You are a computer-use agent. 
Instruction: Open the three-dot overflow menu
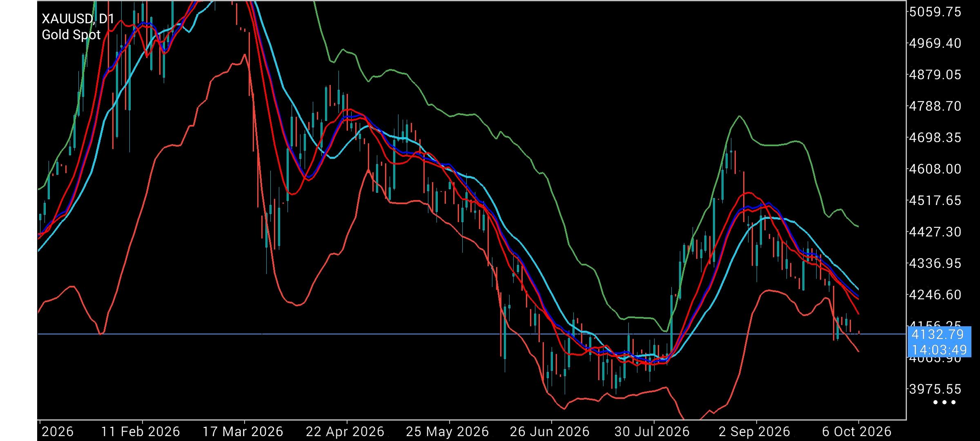[944, 403]
